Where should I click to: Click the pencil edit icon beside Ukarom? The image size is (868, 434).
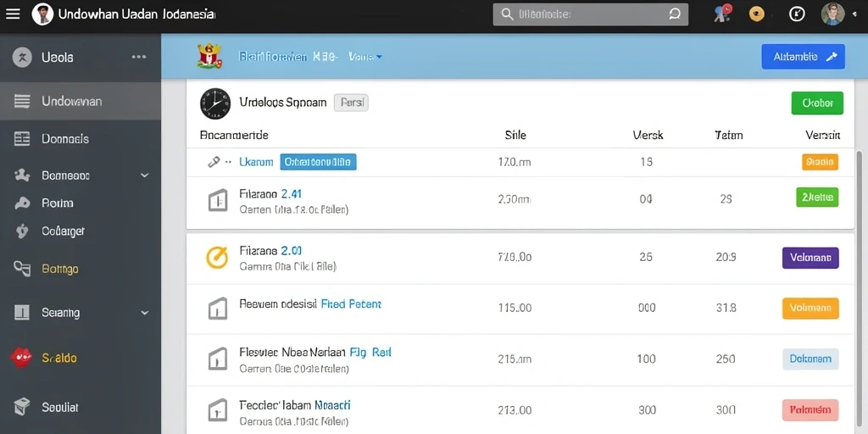coord(214,162)
